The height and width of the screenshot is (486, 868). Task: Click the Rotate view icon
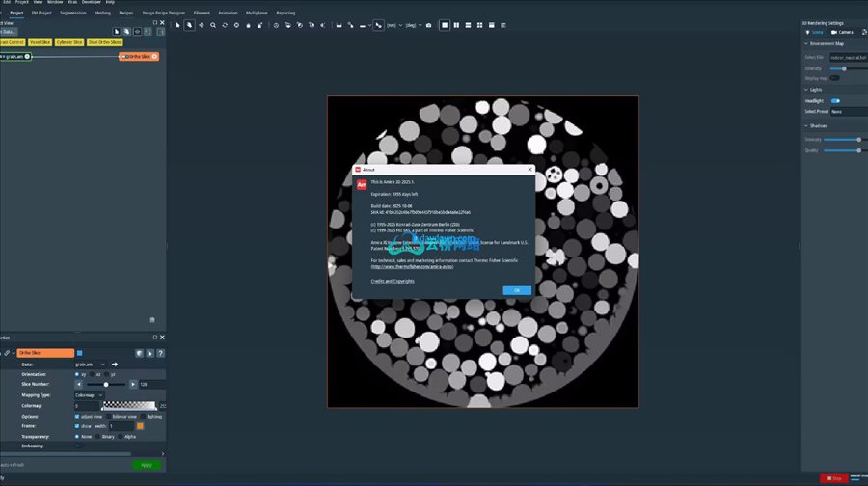(225, 25)
